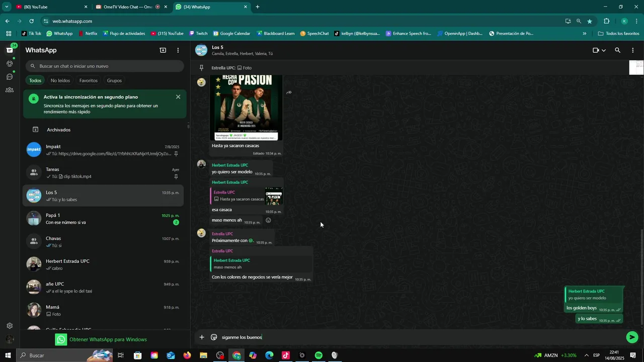
Task: Click the address bar URL
Action: tap(72, 21)
